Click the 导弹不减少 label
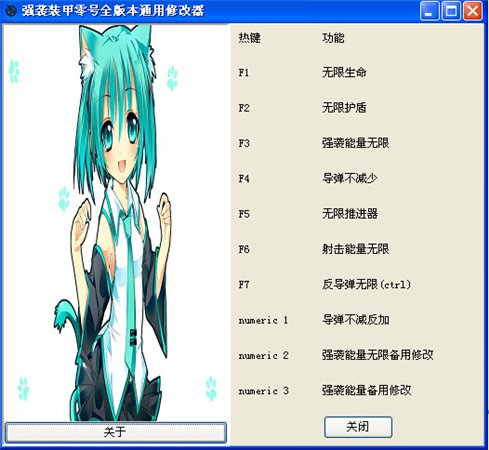Screen dimensions: 489x450 [350, 178]
